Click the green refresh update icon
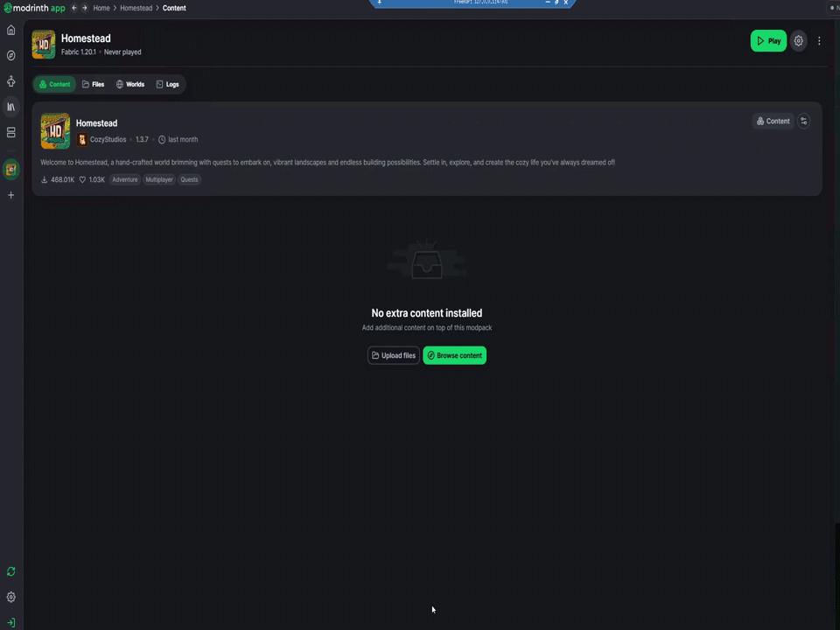The height and width of the screenshot is (630, 840). 10,571
